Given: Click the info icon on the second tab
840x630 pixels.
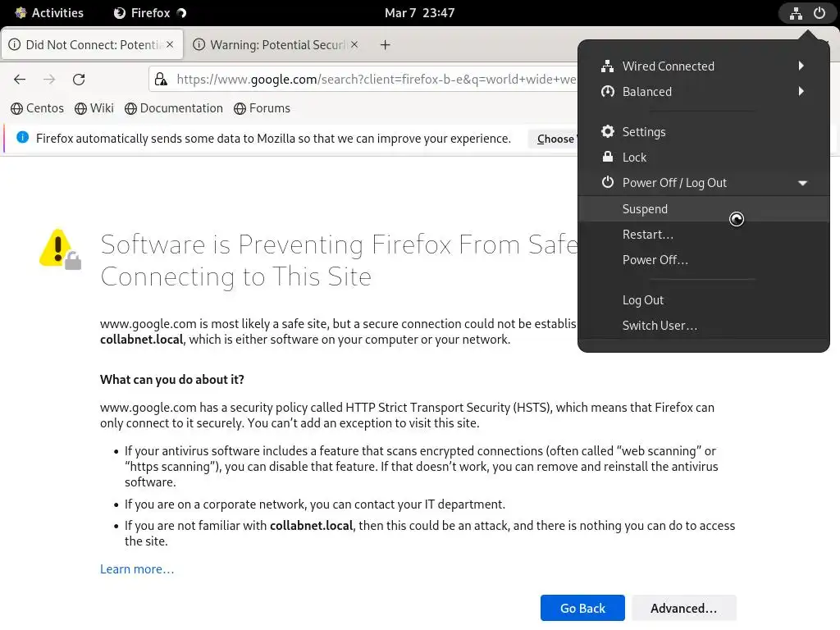Looking at the screenshot, I should (x=199, y=44).
